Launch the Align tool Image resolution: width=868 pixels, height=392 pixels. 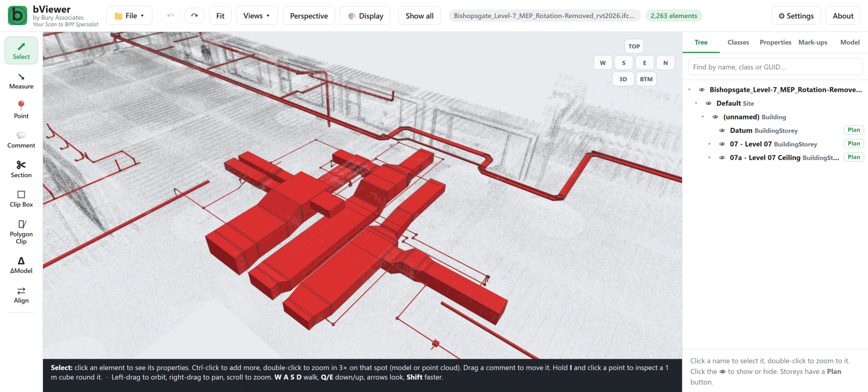(21, 295)
